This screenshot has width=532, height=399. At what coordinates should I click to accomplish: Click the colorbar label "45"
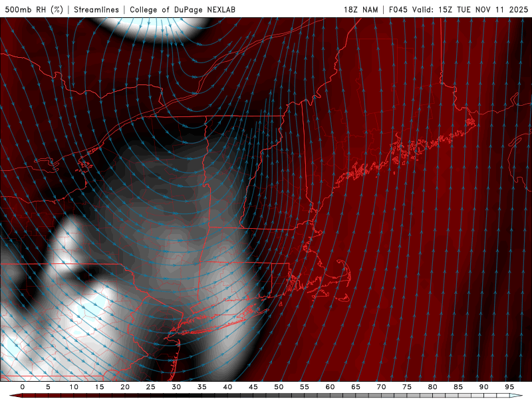[x=253, y=387]
